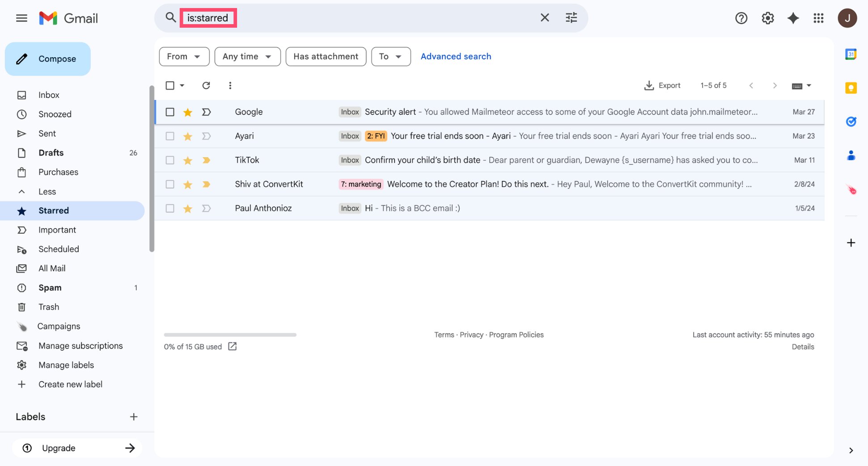Image resolution: width=868 pixels, height=466 pixels.
Task: Collapse the sidebar with Less
Action: coord(72,192)
